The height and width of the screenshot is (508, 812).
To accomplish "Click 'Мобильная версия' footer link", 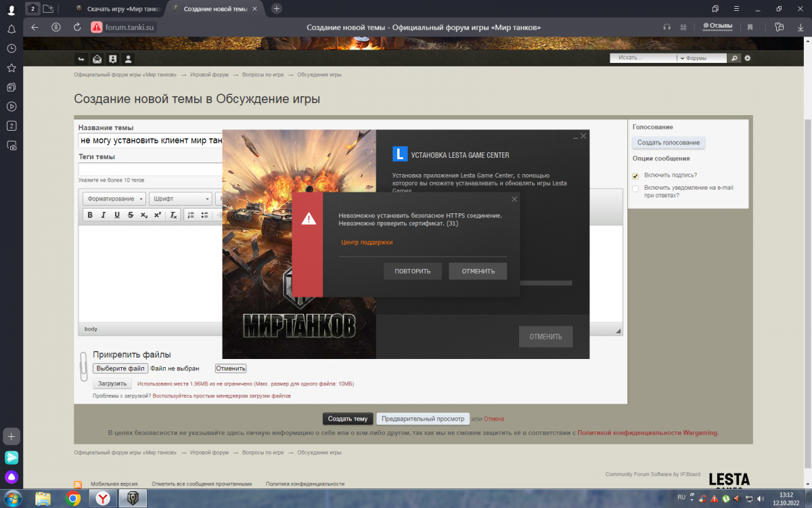I will 114,484.
